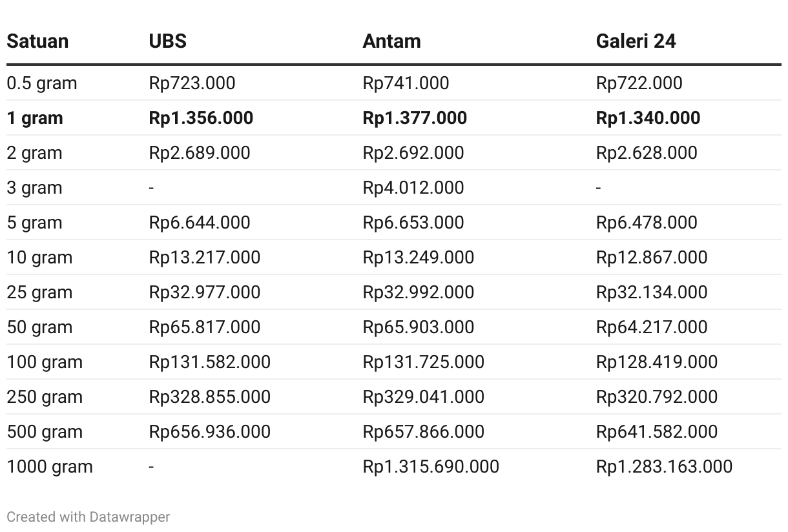Click Antam 3 gram price Rp4.012.000
The height and width of the screenshot is (532, 788).
(413, 188)
